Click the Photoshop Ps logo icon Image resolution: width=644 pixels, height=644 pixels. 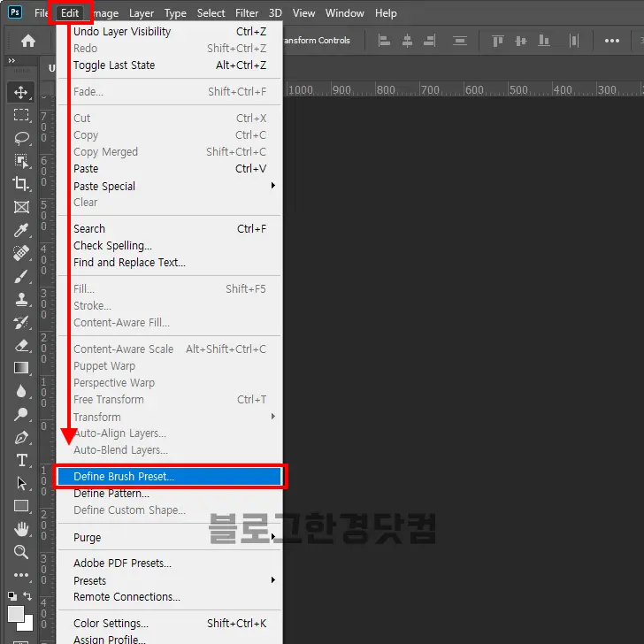coord(15,12)
